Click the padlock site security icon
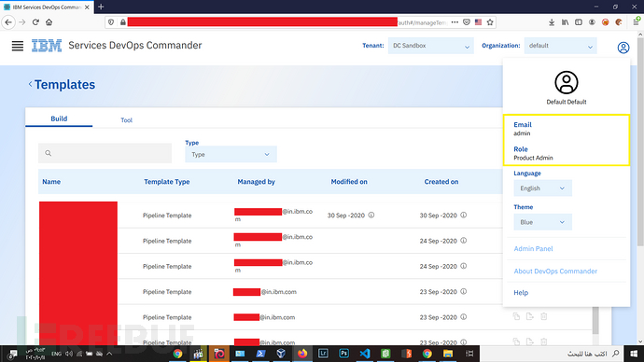The image size is (644, 362). point(123,22)
